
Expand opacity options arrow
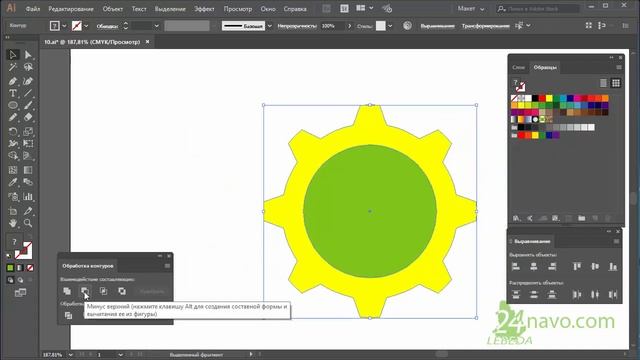349,26
